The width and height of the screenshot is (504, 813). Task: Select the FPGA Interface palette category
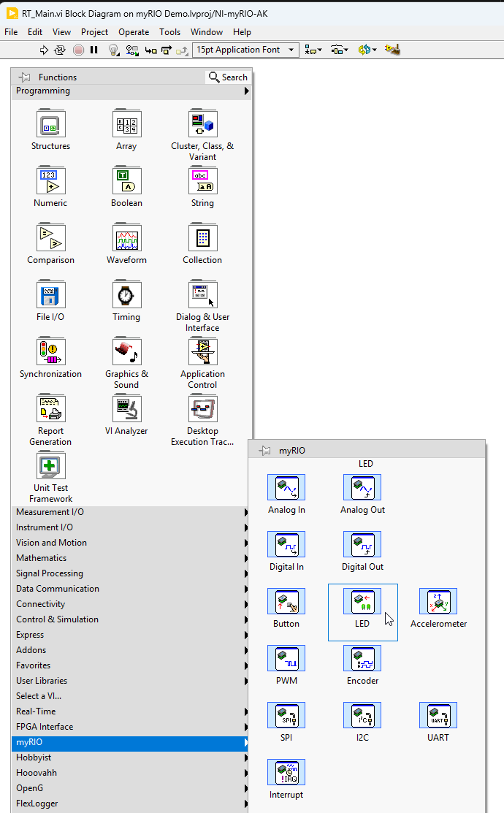[x=45, y=727]
